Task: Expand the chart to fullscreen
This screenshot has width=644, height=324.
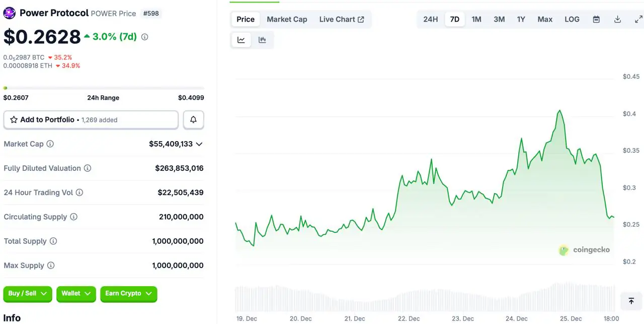Action: (x=638, y=19)
